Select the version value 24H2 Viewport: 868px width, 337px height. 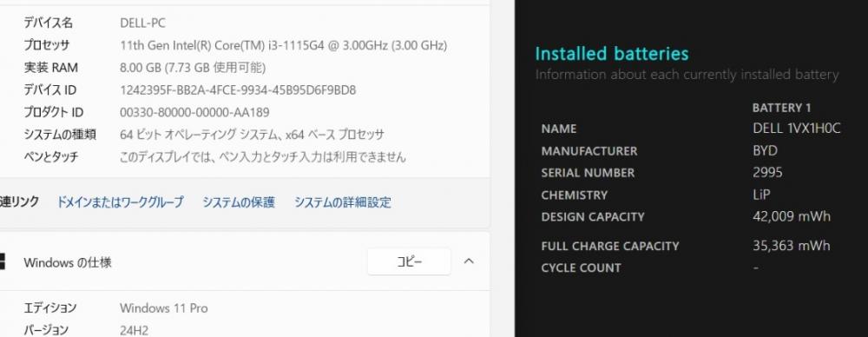(x=134, y=331)
